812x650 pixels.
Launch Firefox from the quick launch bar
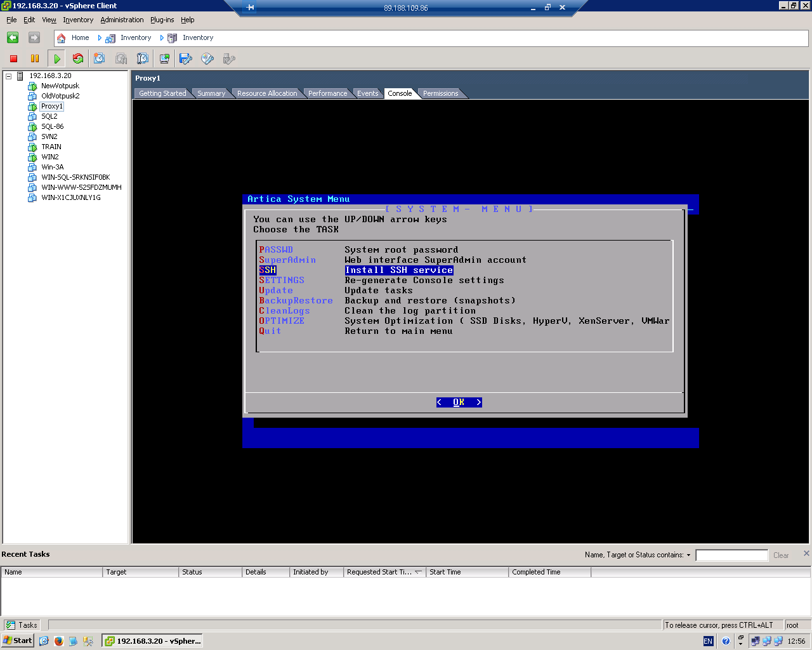click(59, 641)
